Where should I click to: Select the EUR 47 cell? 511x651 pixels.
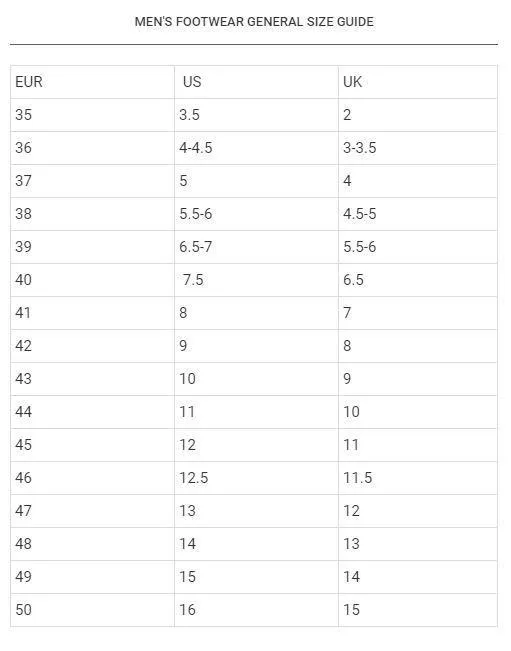[x=93, y=511]
